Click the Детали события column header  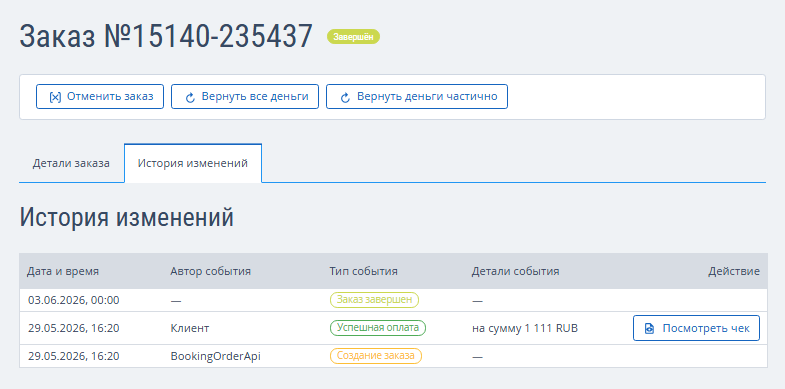(x=515, y=271)
